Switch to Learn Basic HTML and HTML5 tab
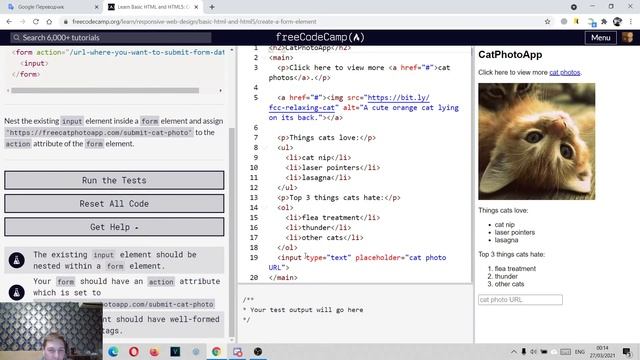Viewport: 640px width, 360px height. [x=153, y=7]
